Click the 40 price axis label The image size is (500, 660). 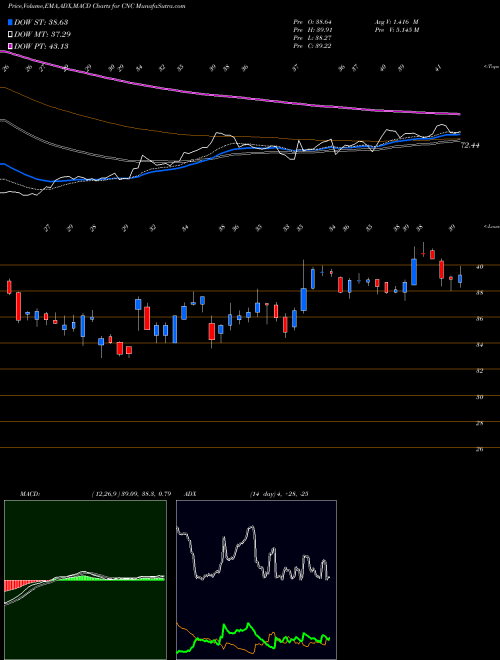point(479,266)
